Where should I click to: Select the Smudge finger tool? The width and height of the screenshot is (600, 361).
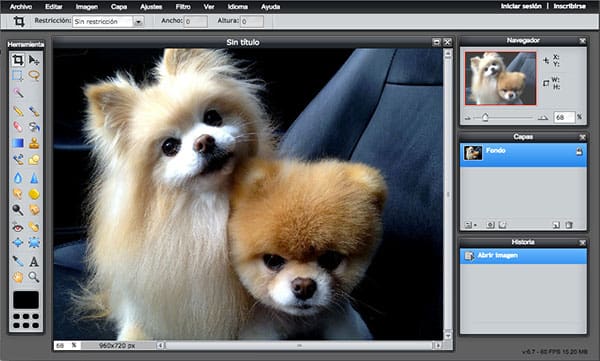coord(18,194)
